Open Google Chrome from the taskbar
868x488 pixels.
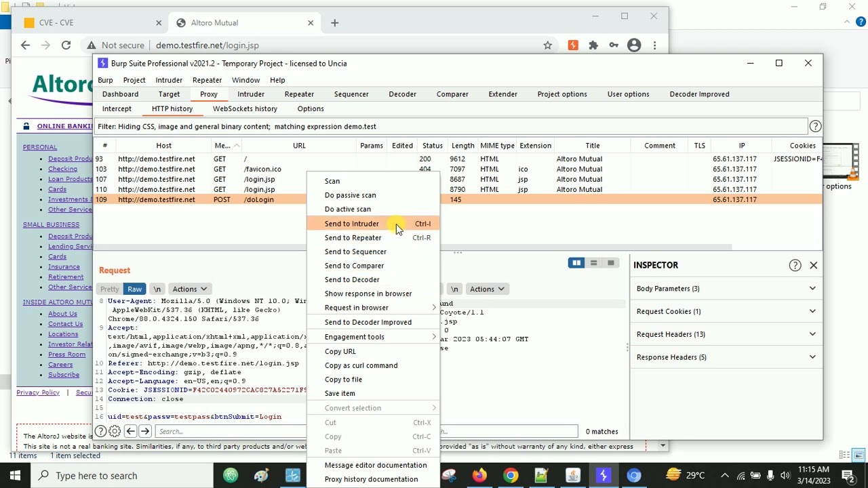(511, 475)
